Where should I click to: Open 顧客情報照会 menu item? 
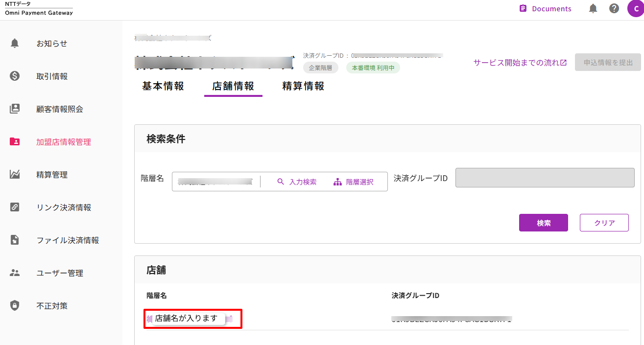click(x=61, y=109)
